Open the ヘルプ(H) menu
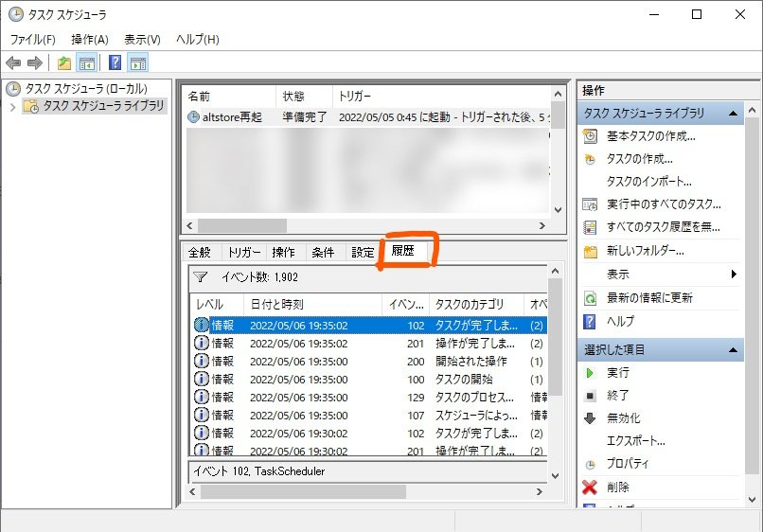The height and width of the screenshot is (532, 763). pos(198,40)
